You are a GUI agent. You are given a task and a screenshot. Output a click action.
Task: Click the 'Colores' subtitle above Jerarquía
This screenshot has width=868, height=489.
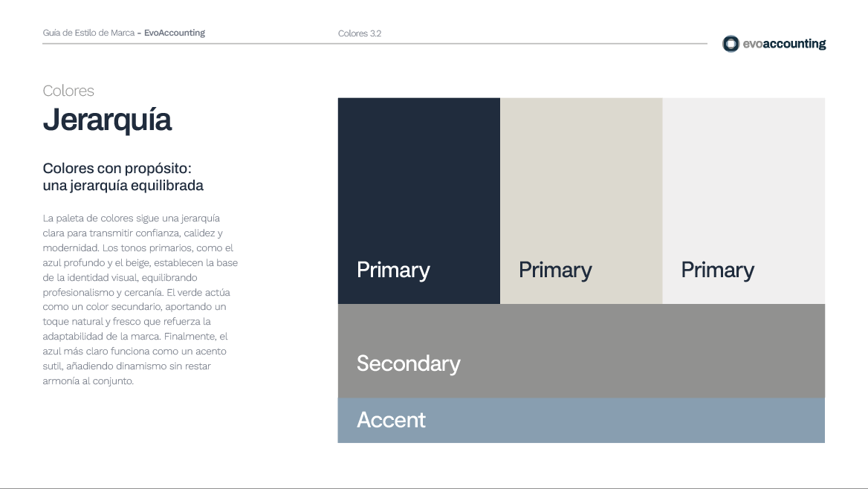pos(68,91)
